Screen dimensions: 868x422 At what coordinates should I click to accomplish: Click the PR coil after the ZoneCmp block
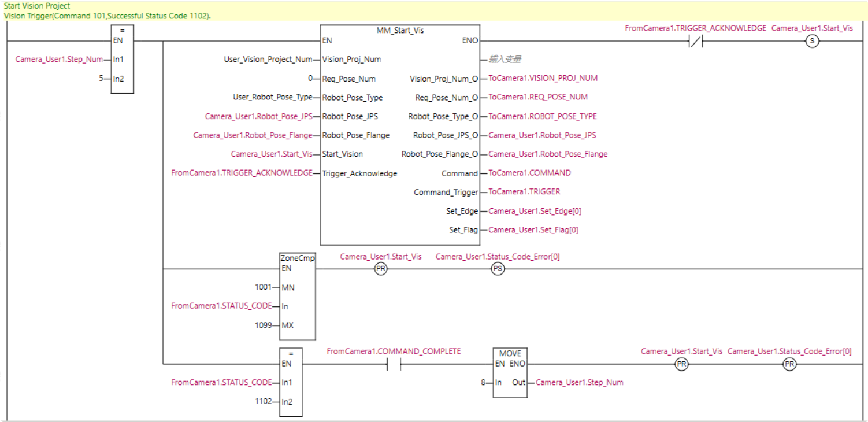pyautogui.click(x=380, y=269)
